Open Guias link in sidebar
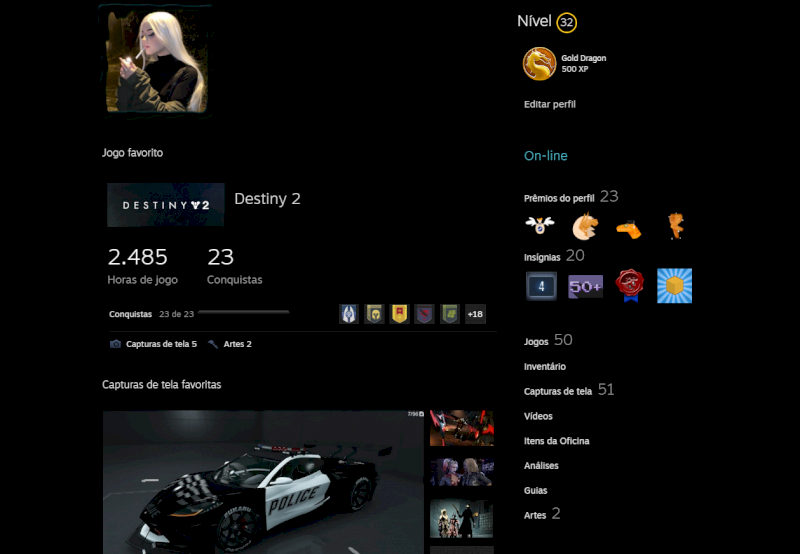The image size is (800, 554). [535, 491]
